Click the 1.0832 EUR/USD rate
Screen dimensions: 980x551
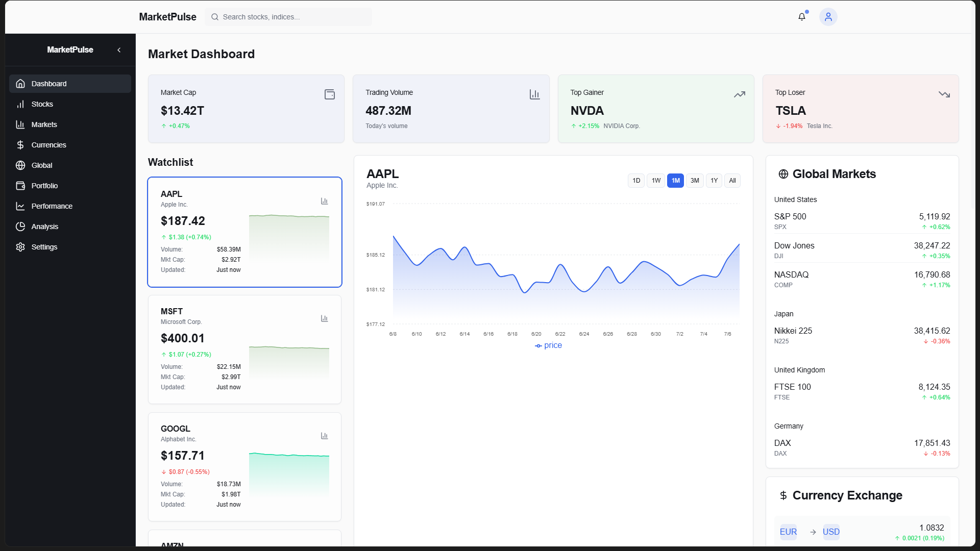pyautogui.click(x=932, y=528)
